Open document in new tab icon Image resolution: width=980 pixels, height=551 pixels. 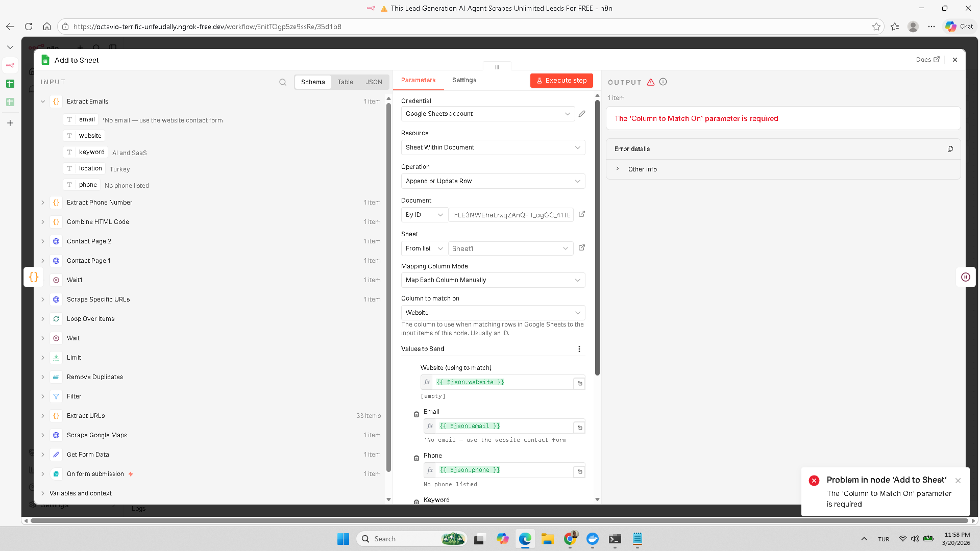pos(582,214)
